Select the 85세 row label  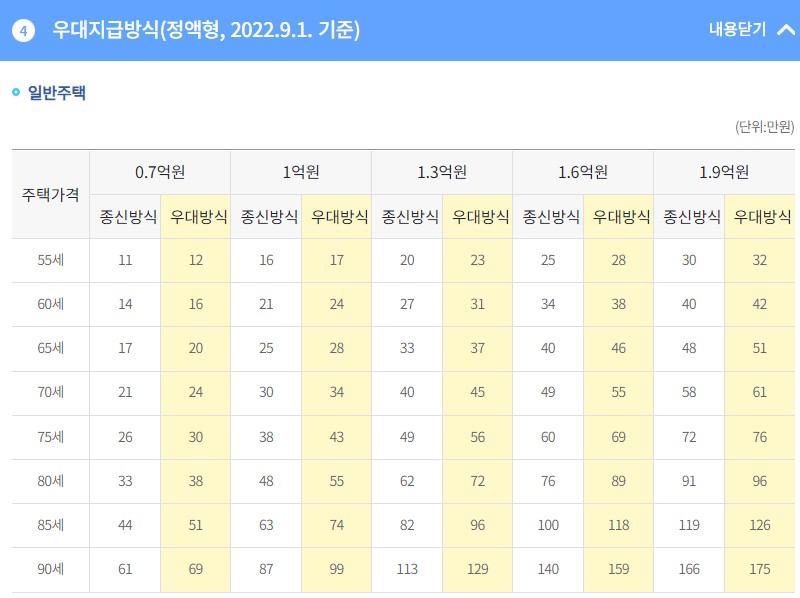(51, 525)
